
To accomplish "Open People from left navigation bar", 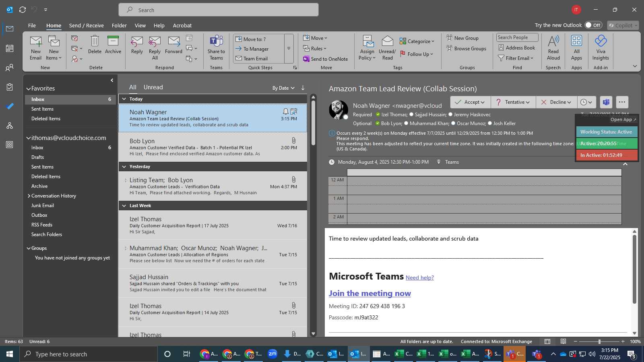I will pyautogui.click(x=10, y=68).
